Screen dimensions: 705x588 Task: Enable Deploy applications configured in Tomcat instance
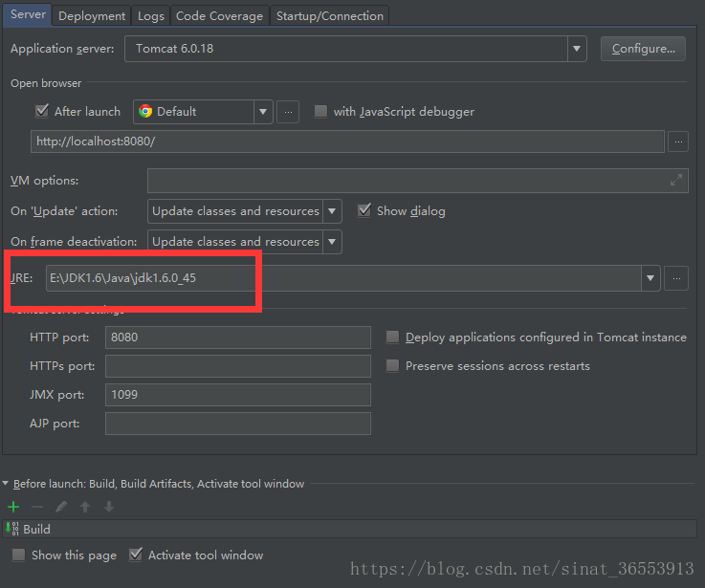[x=392, y=338]
